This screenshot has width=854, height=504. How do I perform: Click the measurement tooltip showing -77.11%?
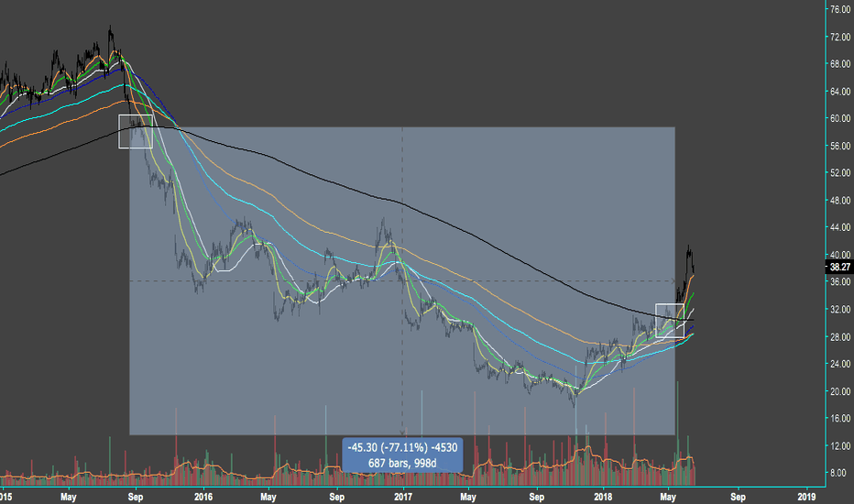click(402, 455)
